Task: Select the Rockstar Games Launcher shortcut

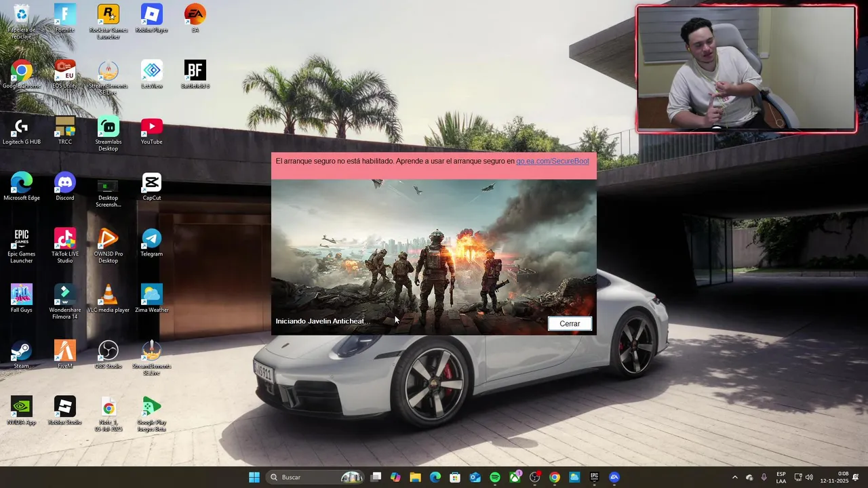Action: pos(108,22)
